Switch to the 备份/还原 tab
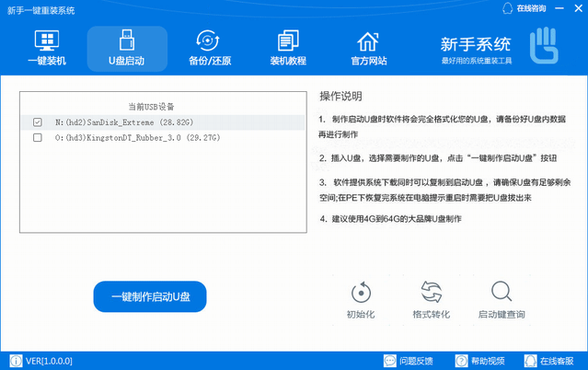This screenshot has width=588, height=370. [210, 49]
